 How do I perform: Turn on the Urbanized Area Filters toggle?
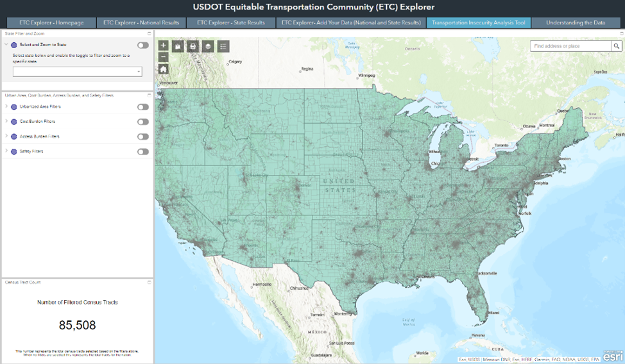point(142,107)
